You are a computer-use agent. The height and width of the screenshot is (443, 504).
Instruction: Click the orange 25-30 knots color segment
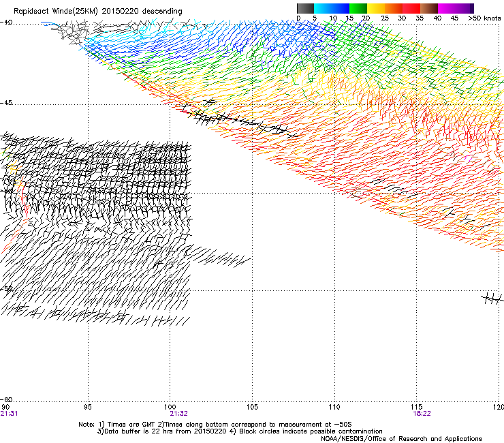tap(394, 8)
